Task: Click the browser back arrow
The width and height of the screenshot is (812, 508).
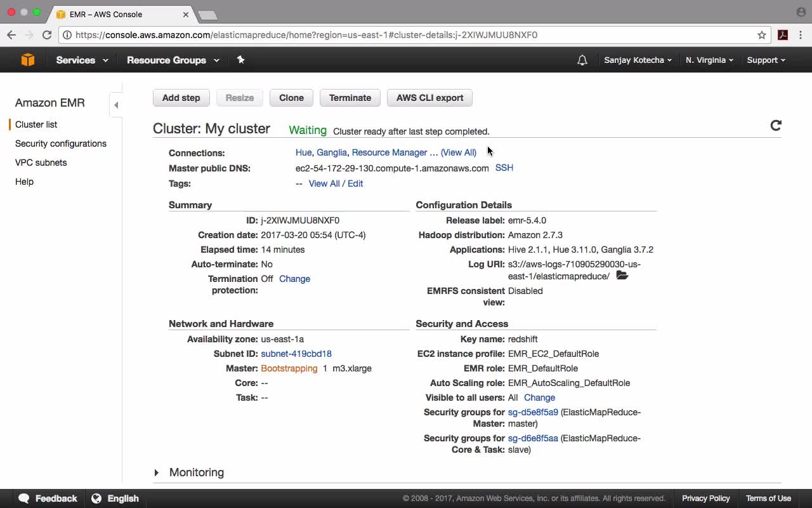Action: [11, 35]
